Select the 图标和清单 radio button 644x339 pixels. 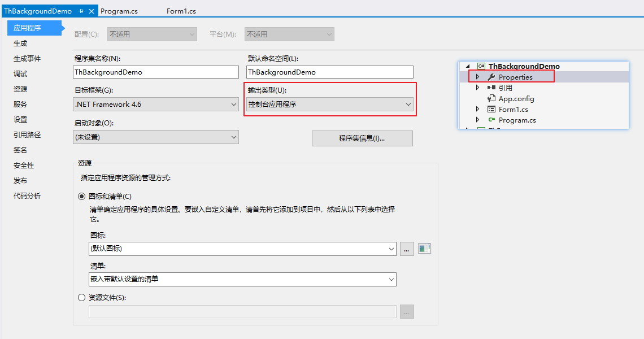[81, 196]
